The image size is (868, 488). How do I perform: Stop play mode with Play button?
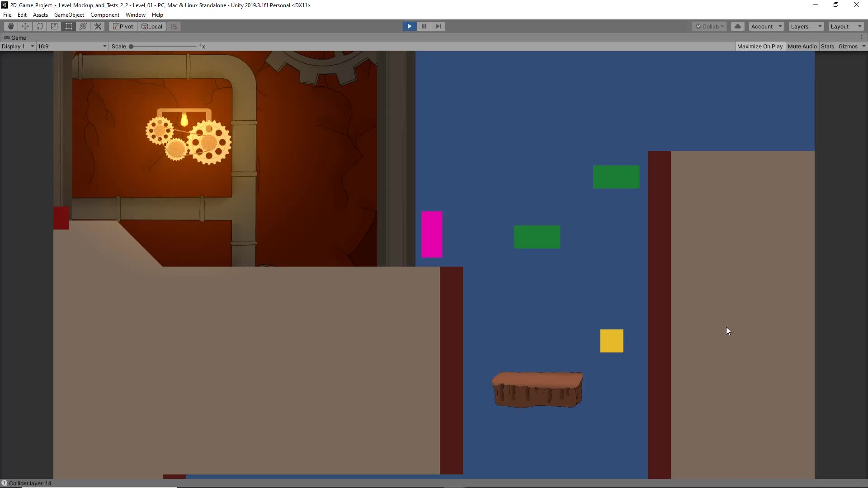tap(409, 26)
